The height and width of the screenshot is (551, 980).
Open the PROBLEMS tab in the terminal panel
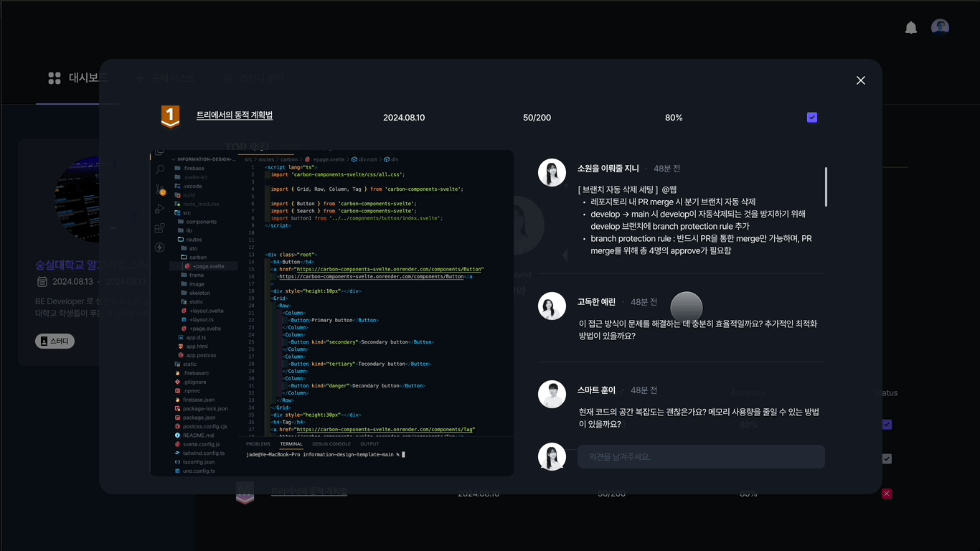[x=257, y=443]
